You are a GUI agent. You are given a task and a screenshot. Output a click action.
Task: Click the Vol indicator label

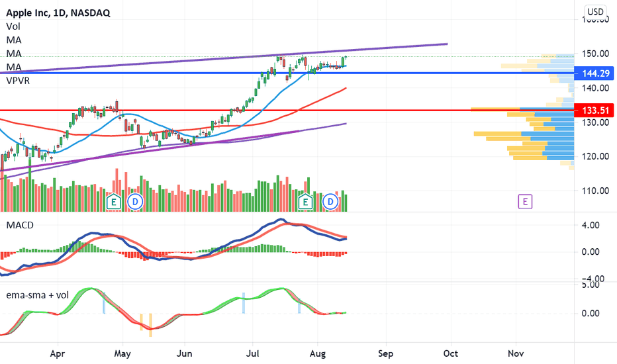click(13, 26)
